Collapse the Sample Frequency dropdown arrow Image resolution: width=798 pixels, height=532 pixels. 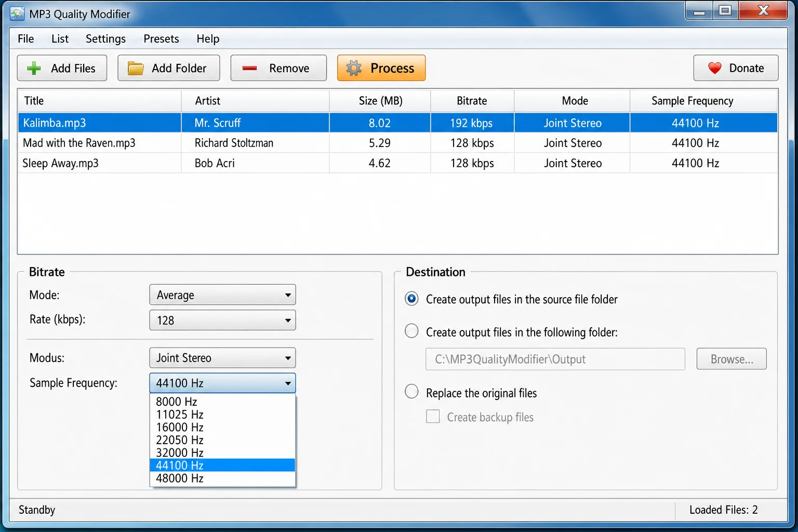click(288, 383)
